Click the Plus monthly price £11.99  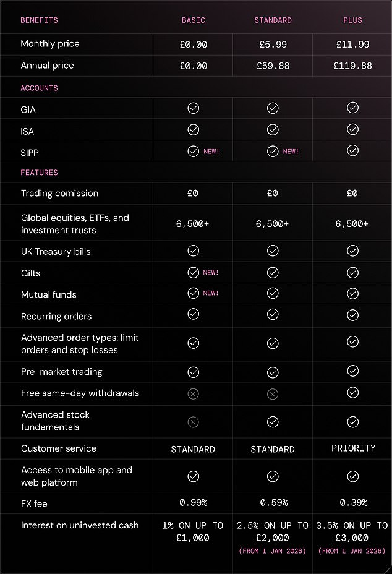352,45
